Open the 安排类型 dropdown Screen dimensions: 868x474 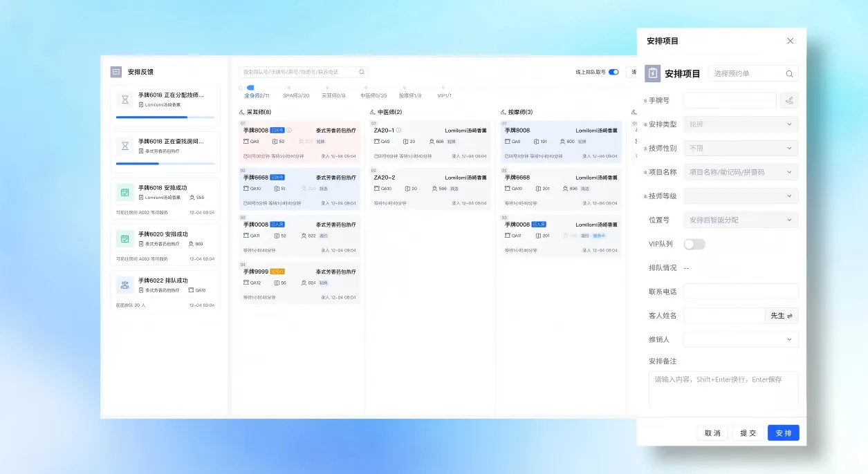741,124
